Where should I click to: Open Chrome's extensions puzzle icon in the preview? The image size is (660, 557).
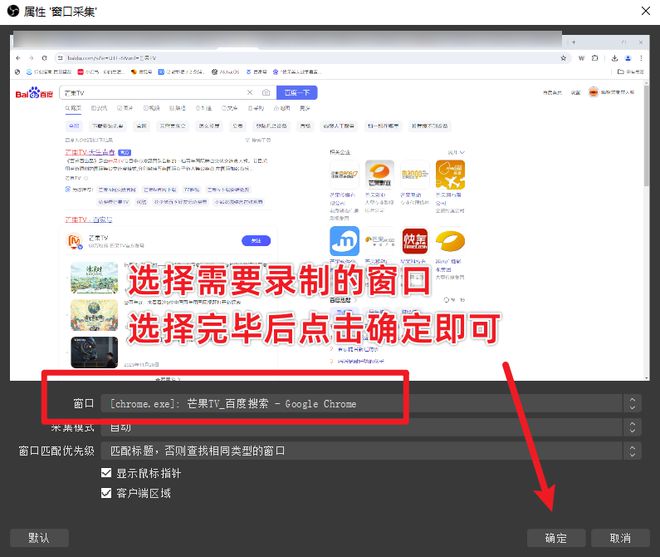pyautogui.click(x=595, y=58)
